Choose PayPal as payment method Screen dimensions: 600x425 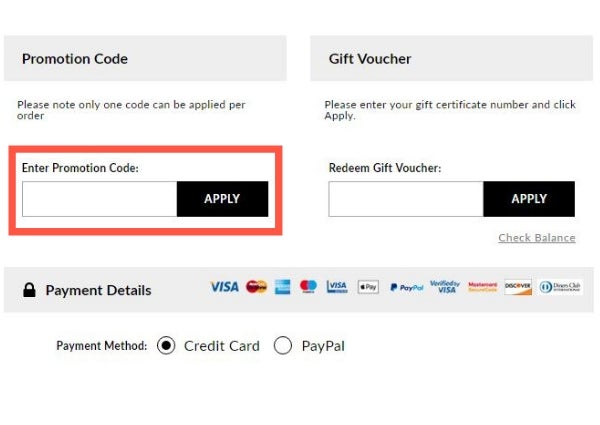coord(283,345)
